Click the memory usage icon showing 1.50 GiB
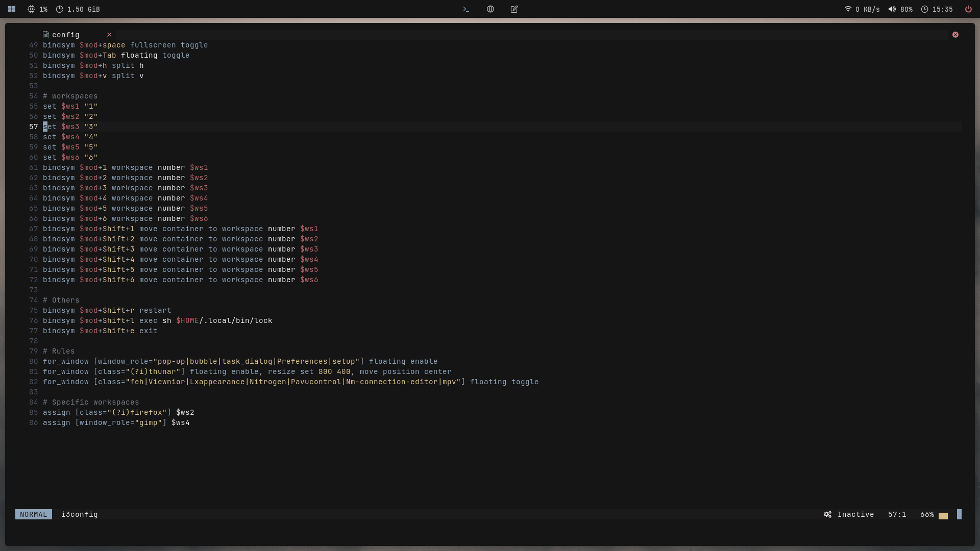This screenshot has width=980, height=551. click(x=59, y=9)
